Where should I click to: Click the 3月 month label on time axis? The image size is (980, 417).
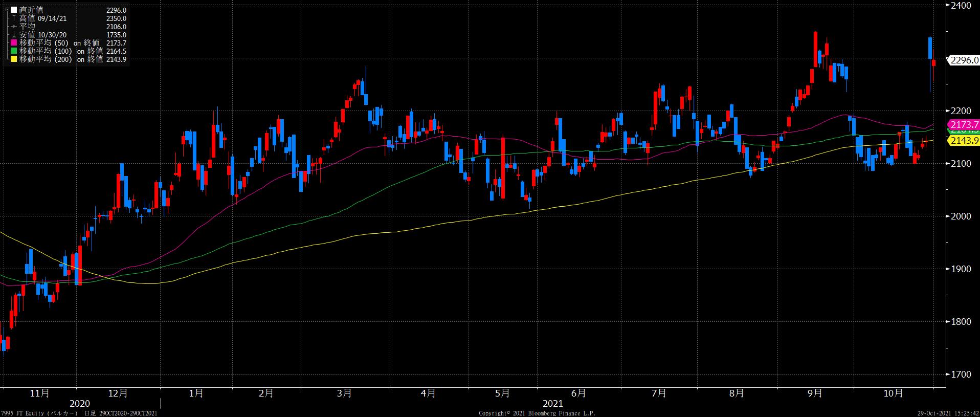344,393
